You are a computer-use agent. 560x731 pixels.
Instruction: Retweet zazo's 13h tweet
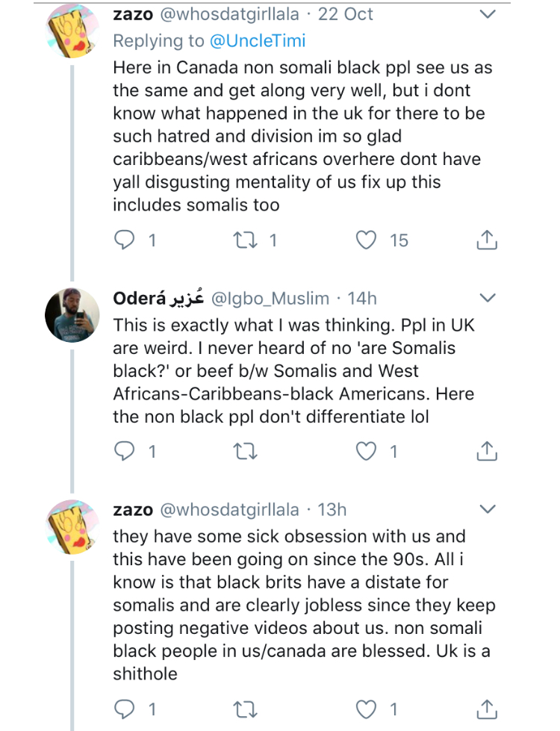click(x=242, y=709)
